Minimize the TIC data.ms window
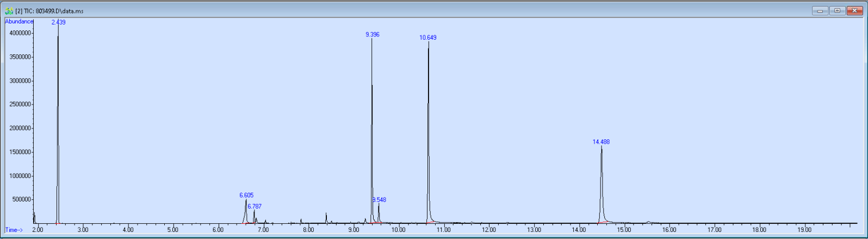Screen dimensions: 868x239 [x=820, y=10]
